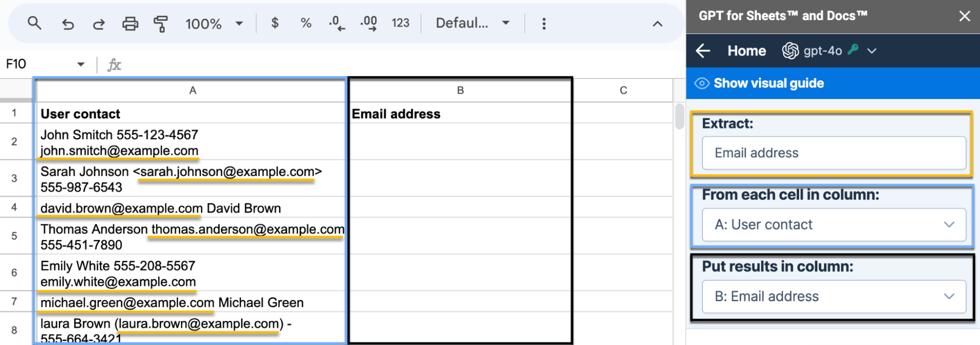Open the Default font dropdown

point(473,23)
